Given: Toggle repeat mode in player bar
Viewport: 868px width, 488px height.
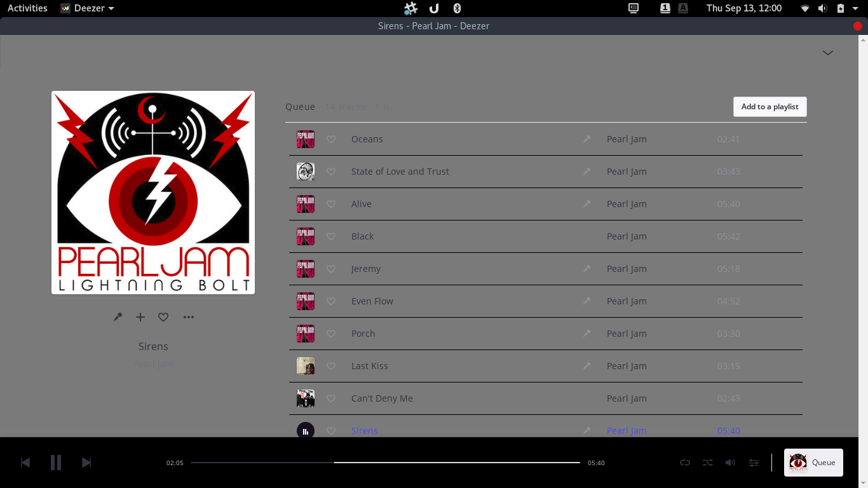Looking at the screenshot, I should coord(685,463).
